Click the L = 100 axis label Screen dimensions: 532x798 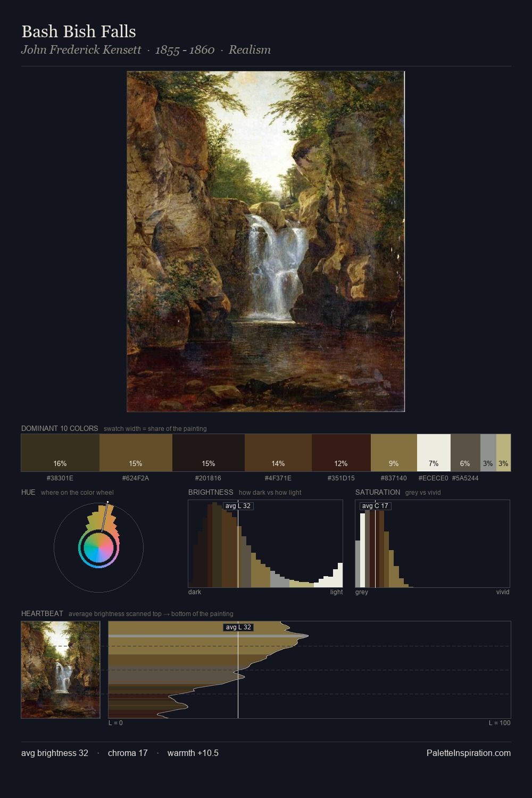(x=500, y=723)
